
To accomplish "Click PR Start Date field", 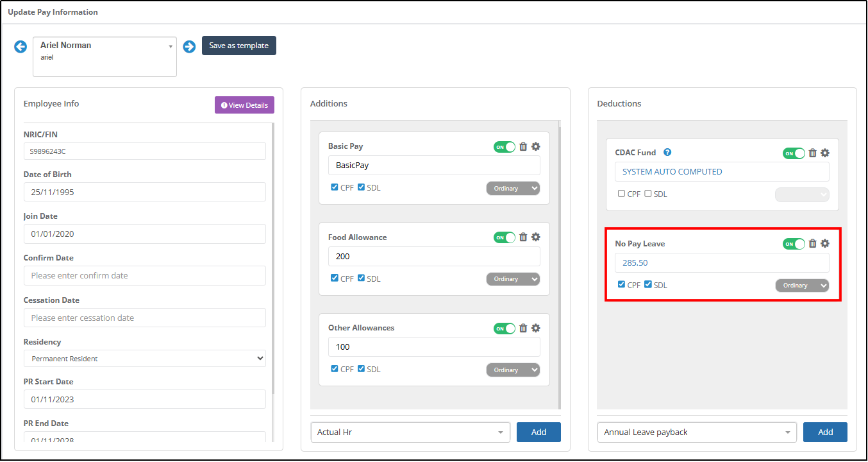I will point(145,399).
